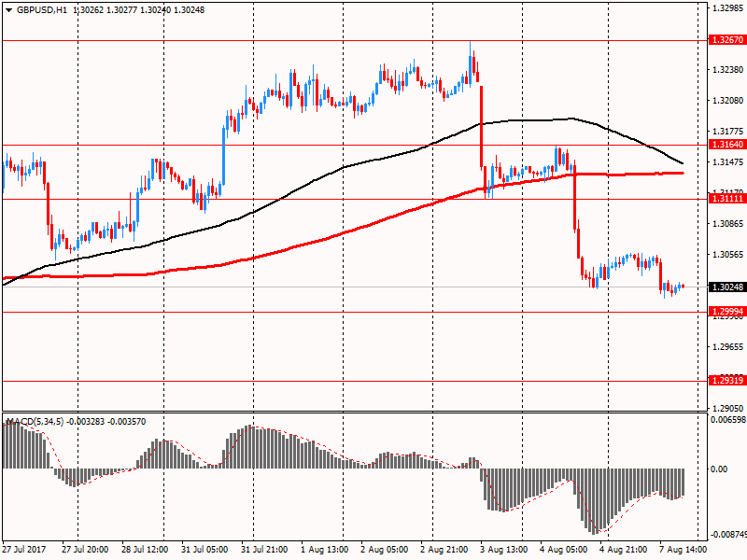This screenshot has height=560, width=747.
Task: Select the MACD value -0.003283
Action: [x=85, y=422]
